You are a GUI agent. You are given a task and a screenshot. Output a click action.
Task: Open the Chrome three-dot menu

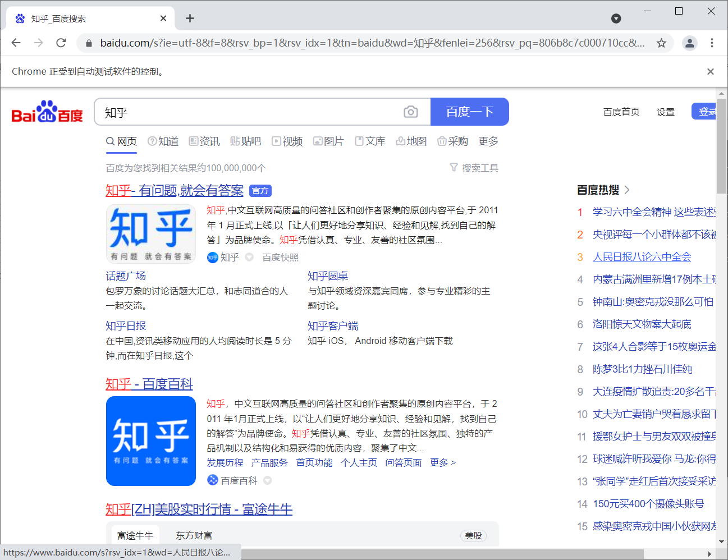[712, 43]
